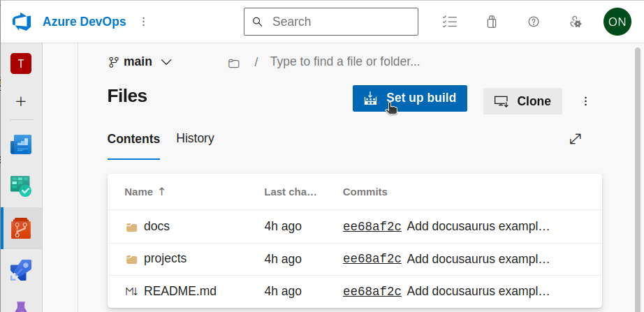
Task: Click the Search input field
Action: 331,22
